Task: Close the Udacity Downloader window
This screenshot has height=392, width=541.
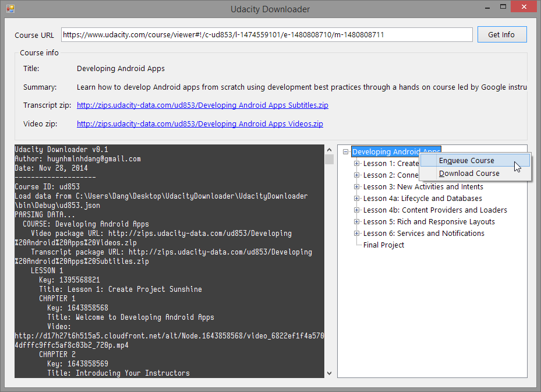Action: (x=524, y=7)
